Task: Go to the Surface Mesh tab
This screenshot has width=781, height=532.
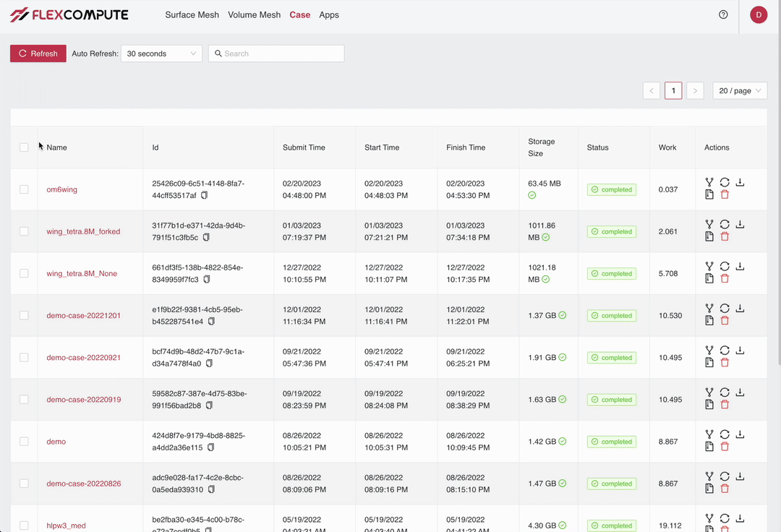Action: click(x=192, y=14)
